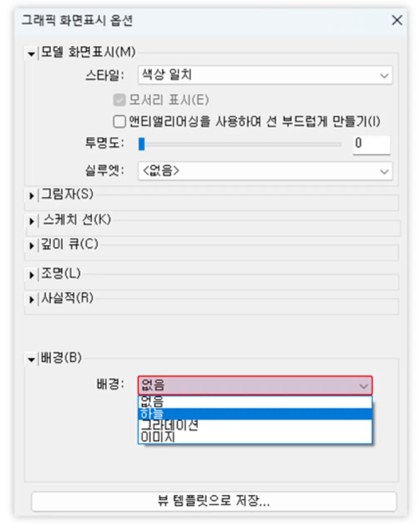Expand the 스케치 선(K) section
The image size is (420, 524).
pos(31,221)
